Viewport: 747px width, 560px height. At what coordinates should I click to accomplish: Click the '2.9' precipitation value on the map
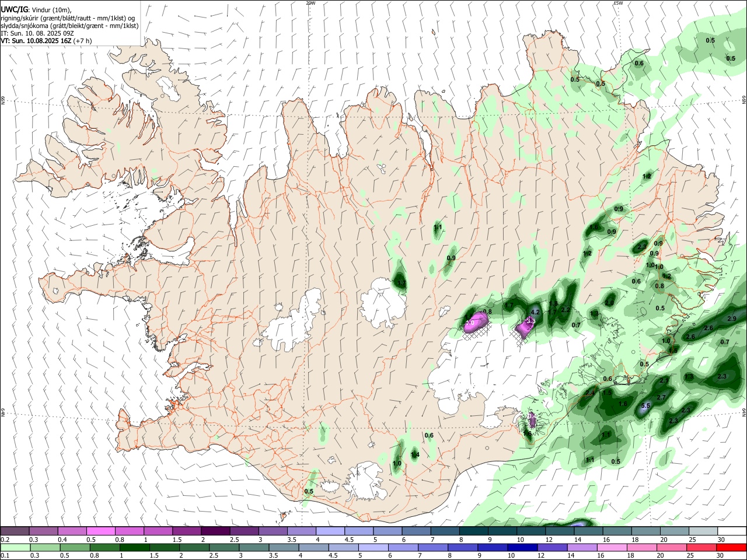(732, 318)
